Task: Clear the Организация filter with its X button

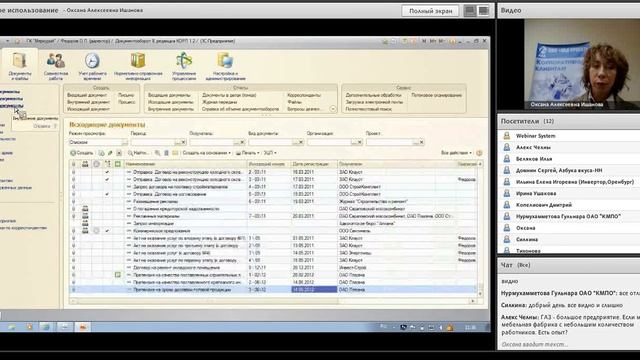Action: pos(360,142)
